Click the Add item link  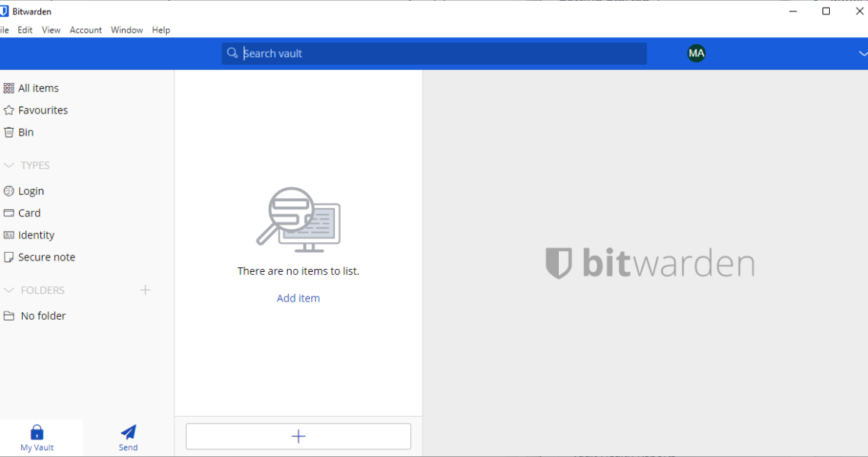click(298, 299)
